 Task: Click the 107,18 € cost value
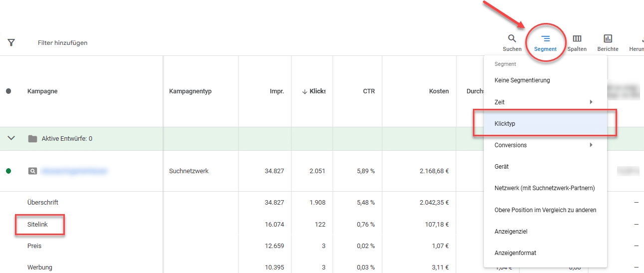(x=437, y=225)
